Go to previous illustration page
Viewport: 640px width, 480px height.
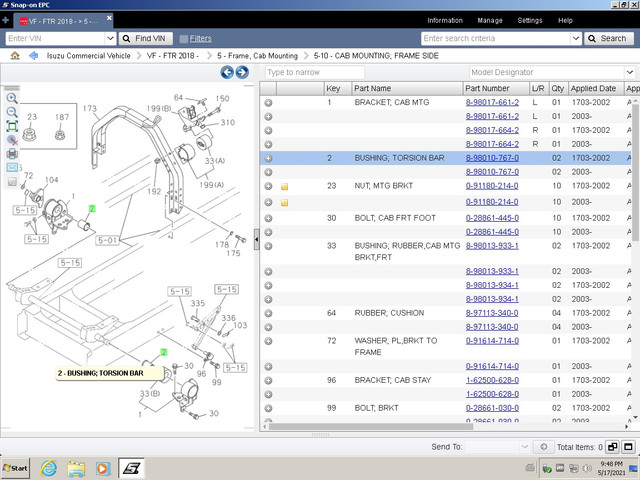tap(227, 72)
